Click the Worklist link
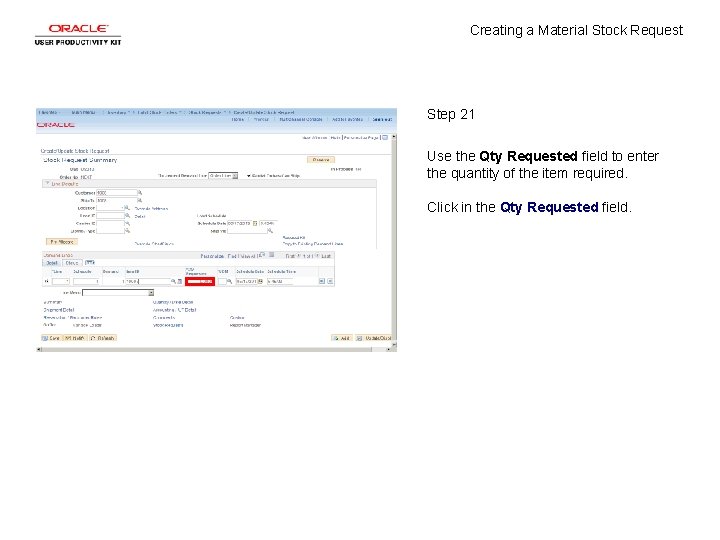 pyautogui.click(x=261, y=119)
